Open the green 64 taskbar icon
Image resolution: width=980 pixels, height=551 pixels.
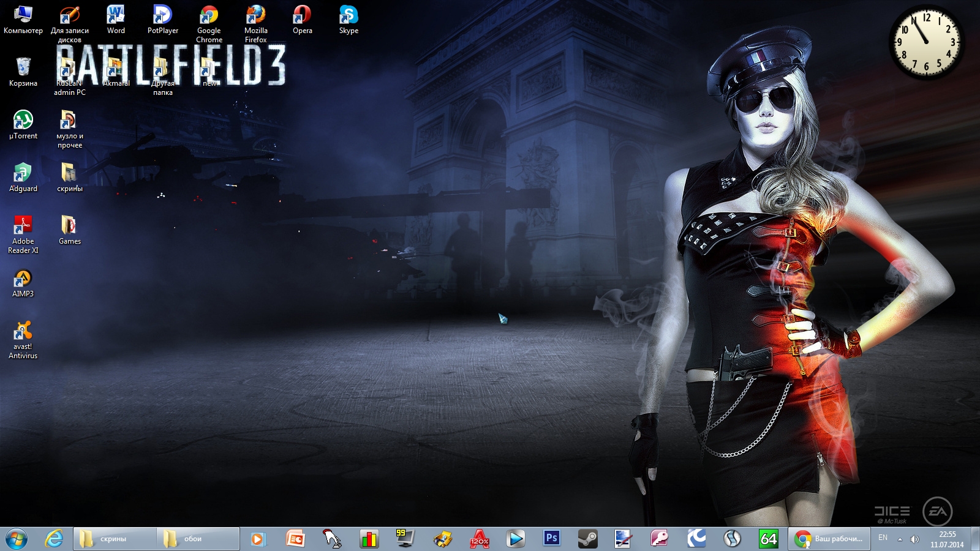(768, 539)
